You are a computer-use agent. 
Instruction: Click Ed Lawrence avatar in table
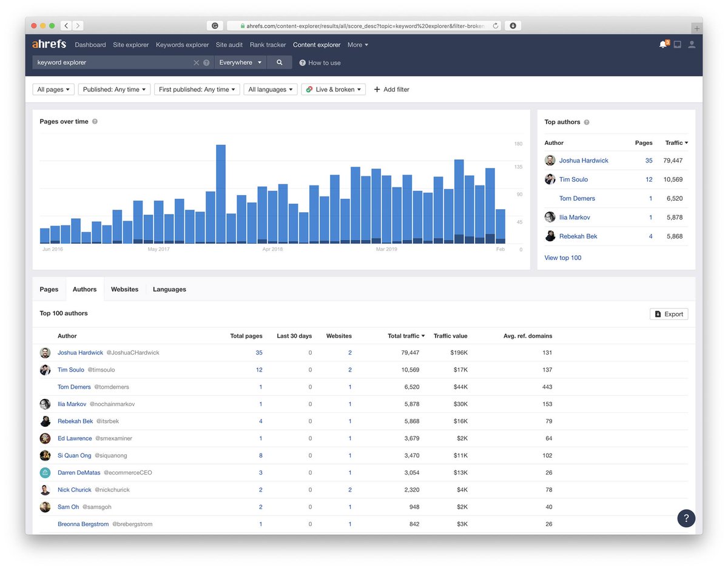tap(45, 438)
